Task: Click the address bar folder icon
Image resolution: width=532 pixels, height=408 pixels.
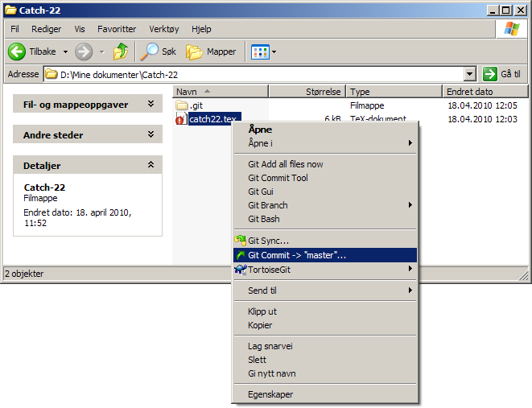Action: point(52,74)
